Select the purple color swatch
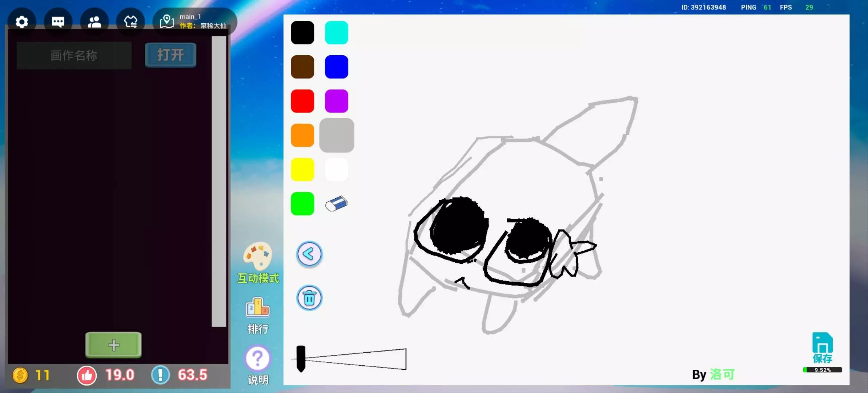 tap(337, 101)
